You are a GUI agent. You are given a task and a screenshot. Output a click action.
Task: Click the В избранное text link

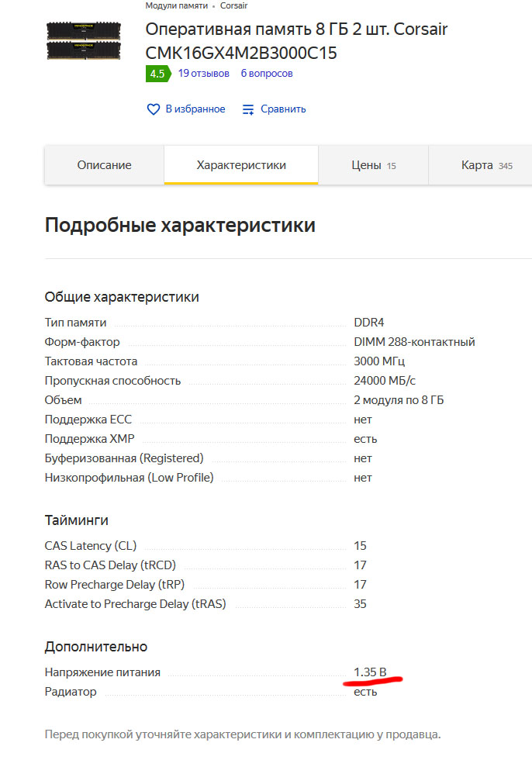click(195, 109)
